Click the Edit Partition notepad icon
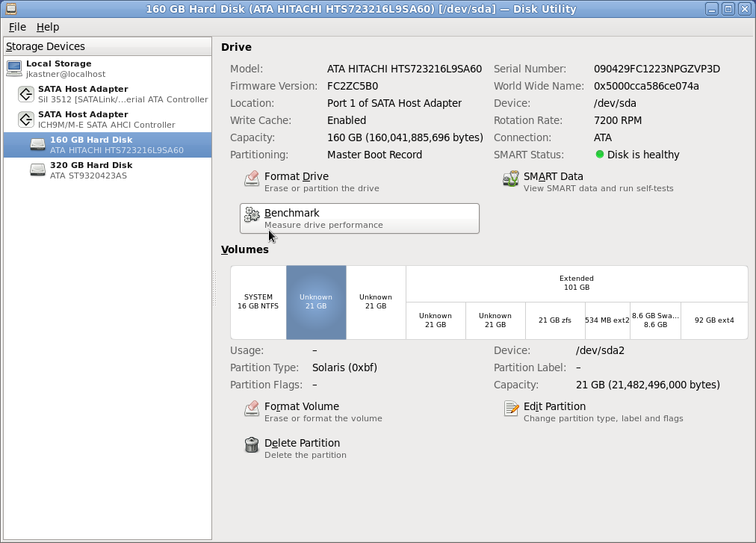 (x=511, y=409)
